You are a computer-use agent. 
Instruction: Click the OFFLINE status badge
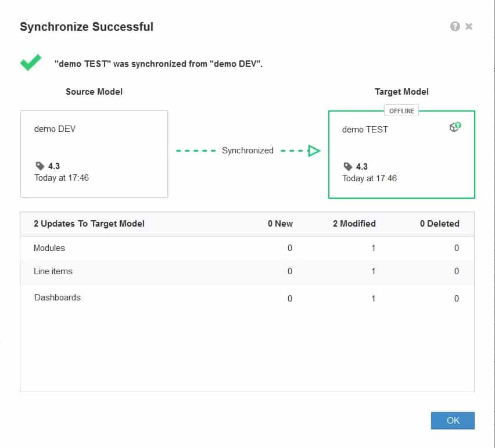(x=401, y=111)
